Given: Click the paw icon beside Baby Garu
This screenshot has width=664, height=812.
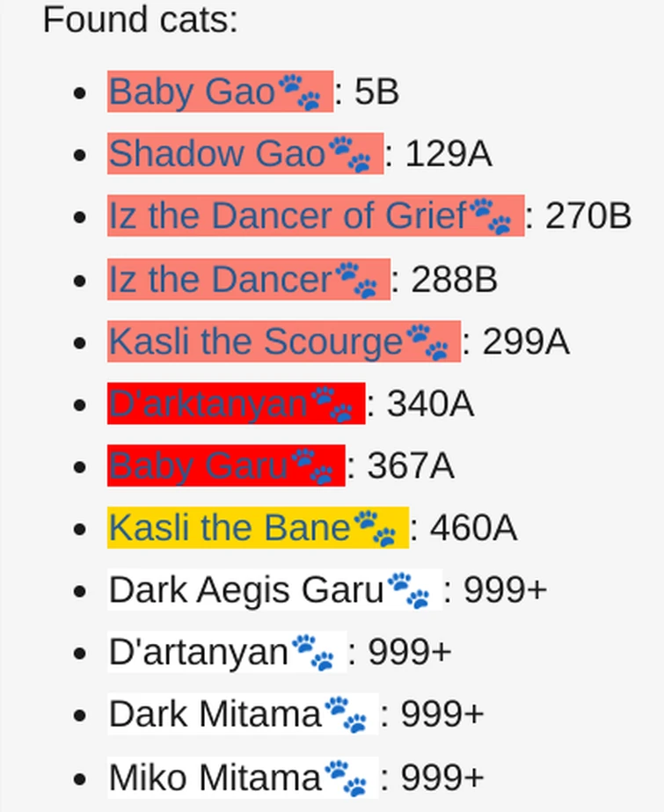Looking at the screenshot, I should click(x=312, y=467).
